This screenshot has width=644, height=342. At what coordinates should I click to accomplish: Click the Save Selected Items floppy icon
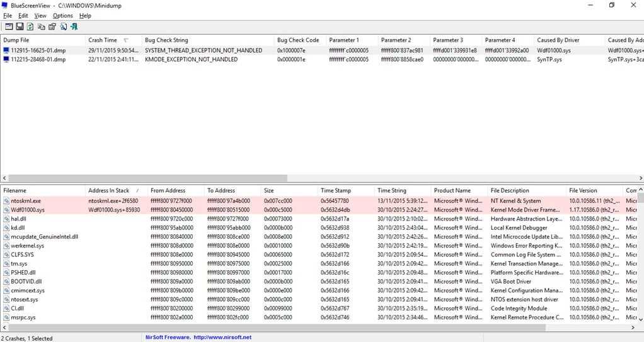coord(20,26)
